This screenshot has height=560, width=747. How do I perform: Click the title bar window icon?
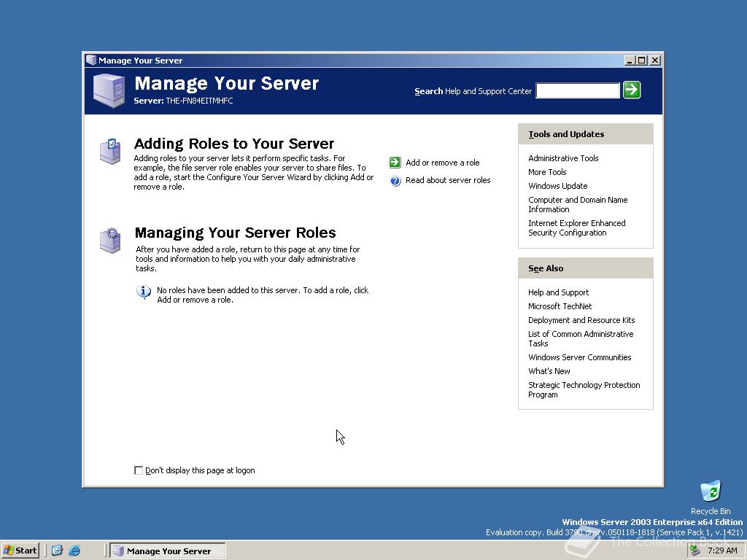tap(91, 60)
